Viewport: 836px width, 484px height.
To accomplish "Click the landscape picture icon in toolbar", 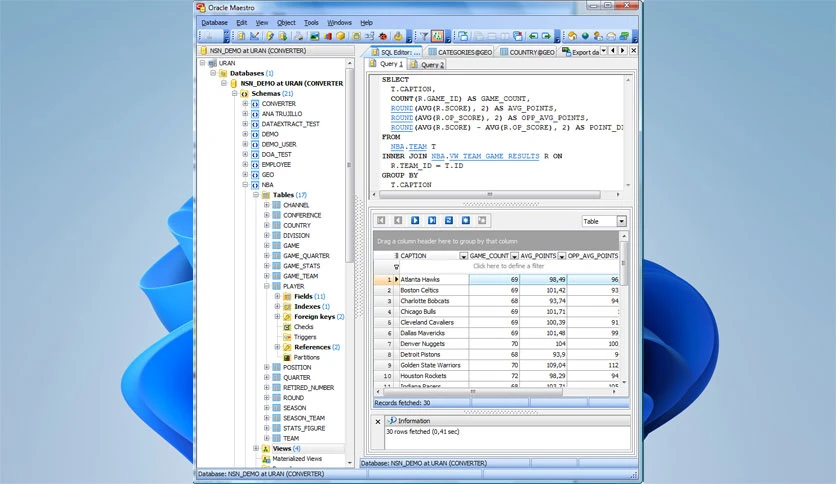I will (315, 36).
